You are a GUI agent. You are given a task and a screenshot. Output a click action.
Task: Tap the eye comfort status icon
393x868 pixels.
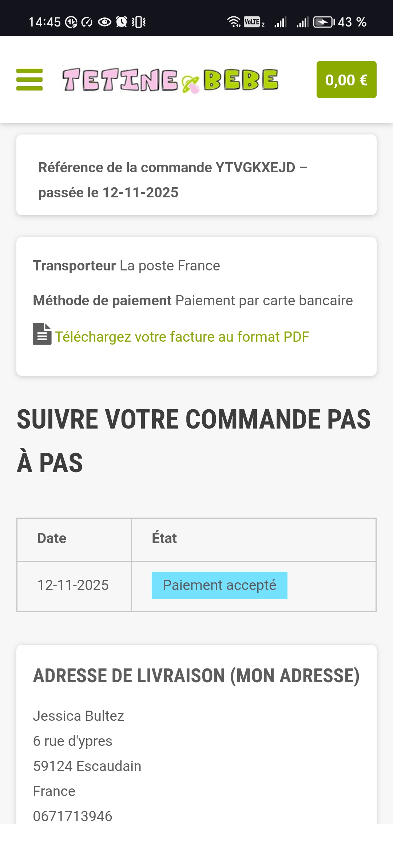104,22
